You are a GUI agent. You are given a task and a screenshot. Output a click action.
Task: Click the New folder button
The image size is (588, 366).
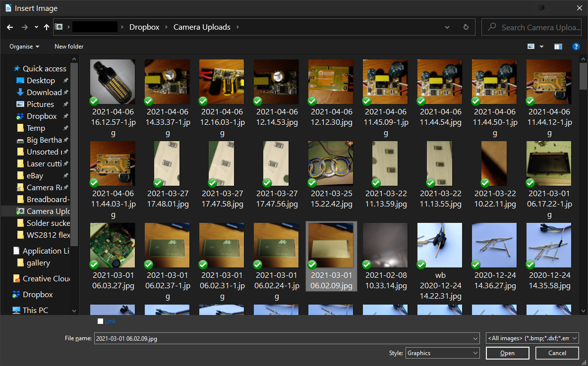tap(69, 47)
